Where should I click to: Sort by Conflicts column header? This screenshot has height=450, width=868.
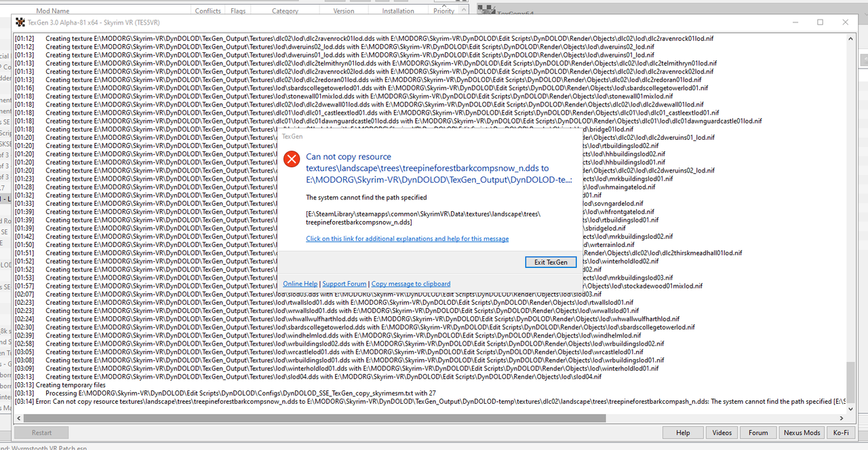[x=208, y=11]
